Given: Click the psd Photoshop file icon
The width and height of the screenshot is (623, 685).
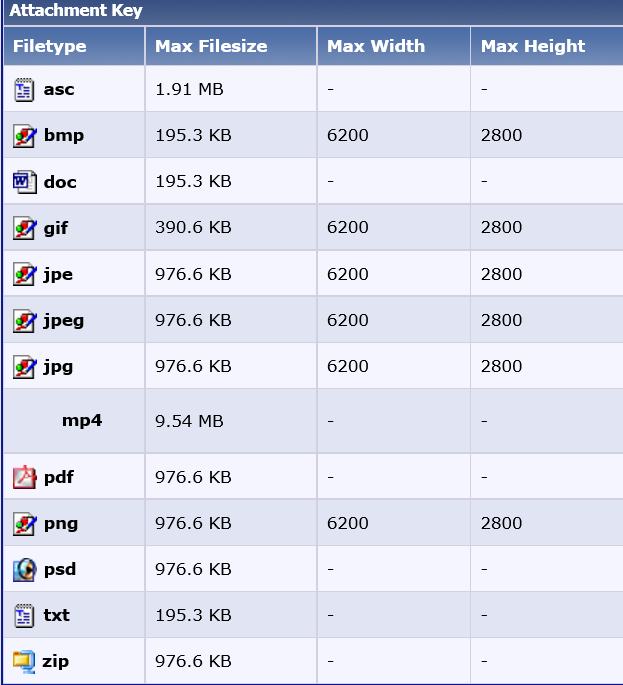Looking at the screenshot, I should coord(24,569).
